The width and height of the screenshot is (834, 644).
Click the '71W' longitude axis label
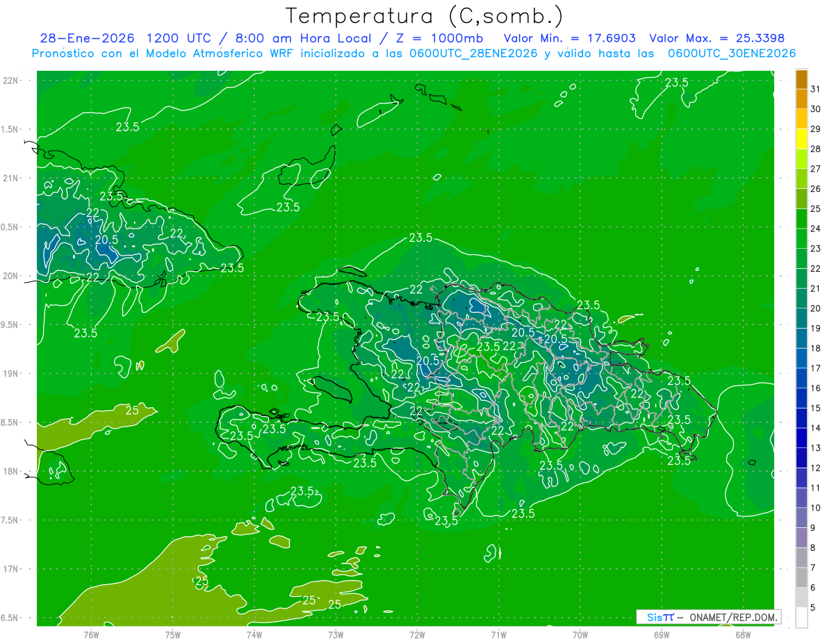click(x=498, y=634)
